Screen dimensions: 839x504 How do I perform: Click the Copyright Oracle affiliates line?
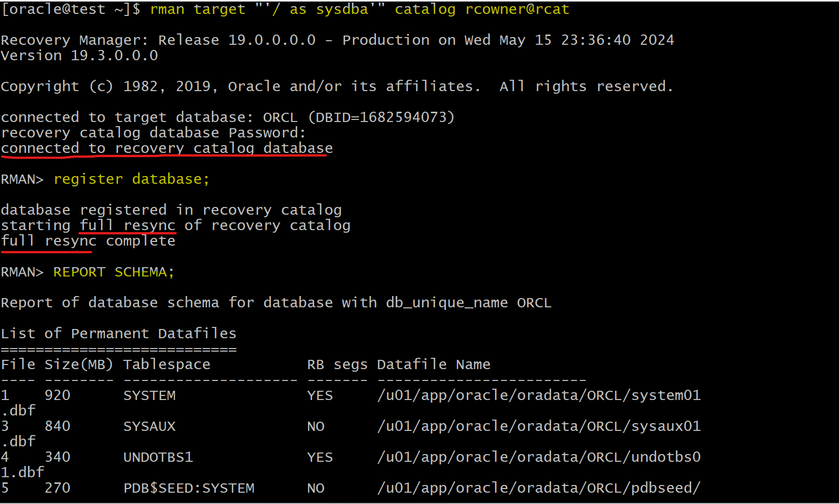tap(337, 86)
